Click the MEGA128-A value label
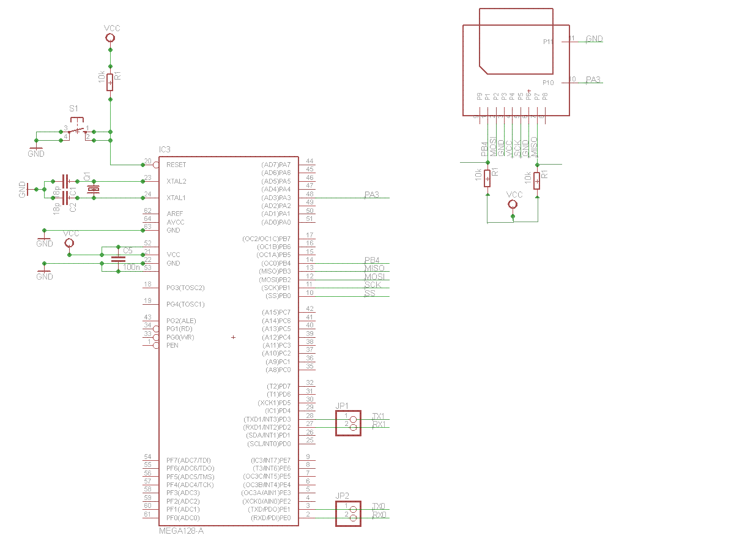The width and height of the screenshot is (756, 541). point(181,531)
